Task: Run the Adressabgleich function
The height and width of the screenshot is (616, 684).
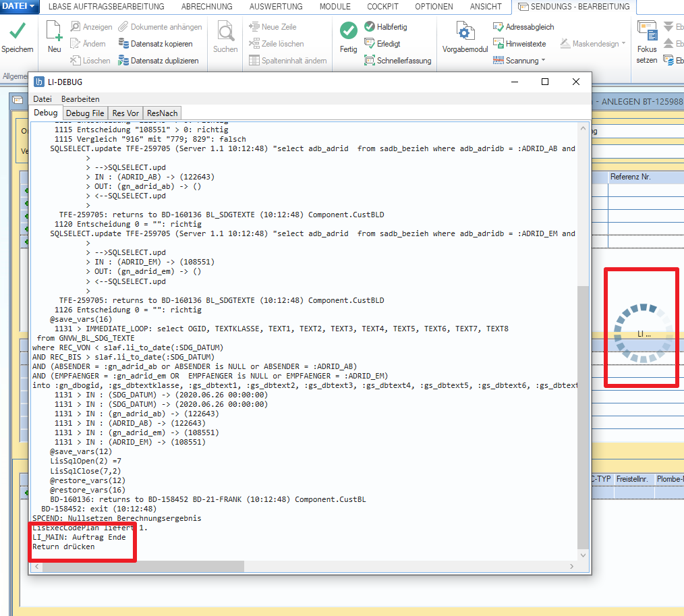Action: point(523,27)
